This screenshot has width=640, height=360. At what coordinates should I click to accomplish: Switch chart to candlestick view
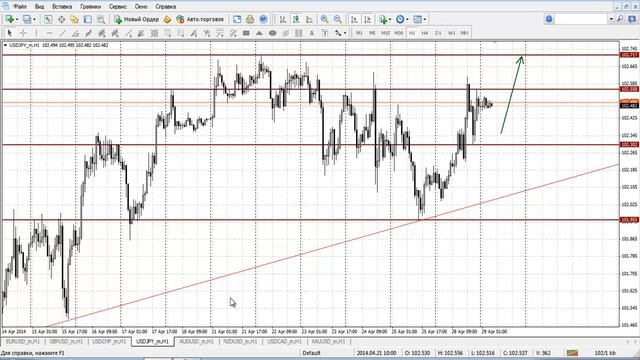(x=296, y=19)
